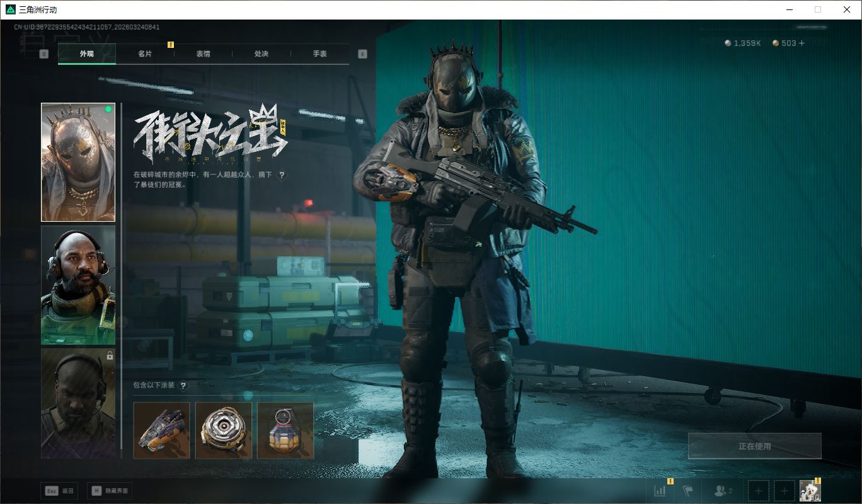
Task: Click the plus to add gold currency
Action: coord(802,43)
